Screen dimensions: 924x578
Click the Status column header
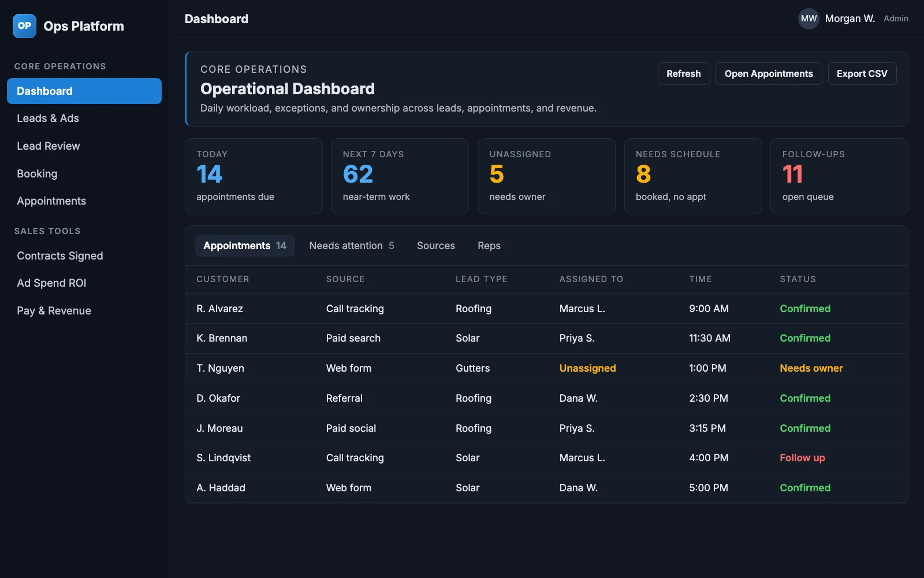[x=798, y=279]
